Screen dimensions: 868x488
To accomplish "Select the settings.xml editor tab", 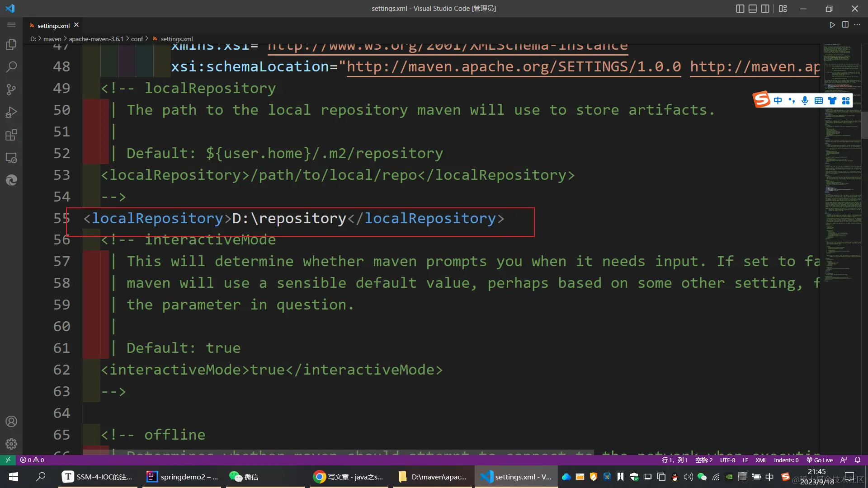I will tap(53, 26).
